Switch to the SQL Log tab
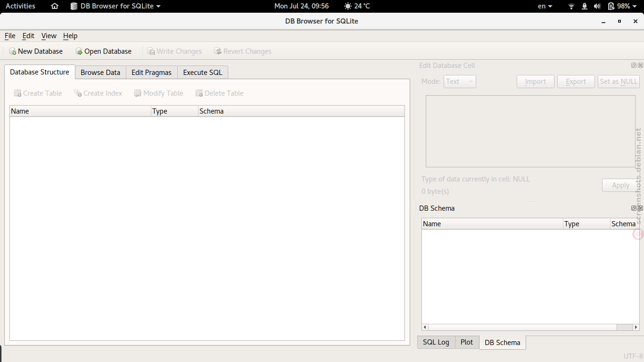The image size is (644, 362). pyautogui.click(x=436, y=342)
